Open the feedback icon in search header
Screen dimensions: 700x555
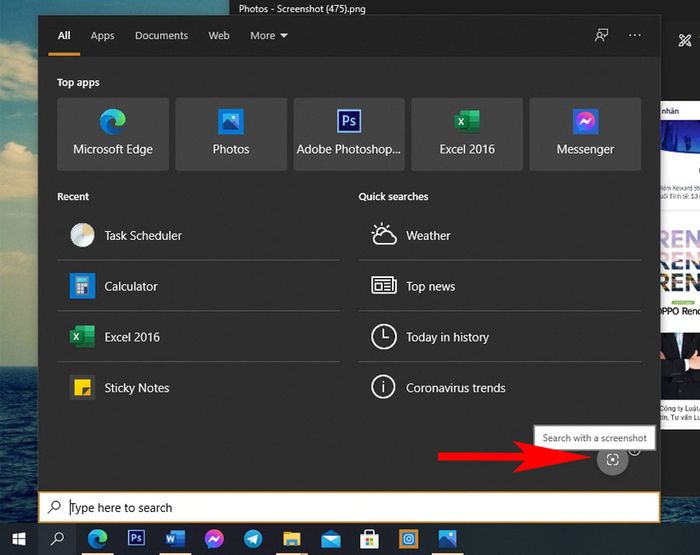601,35
